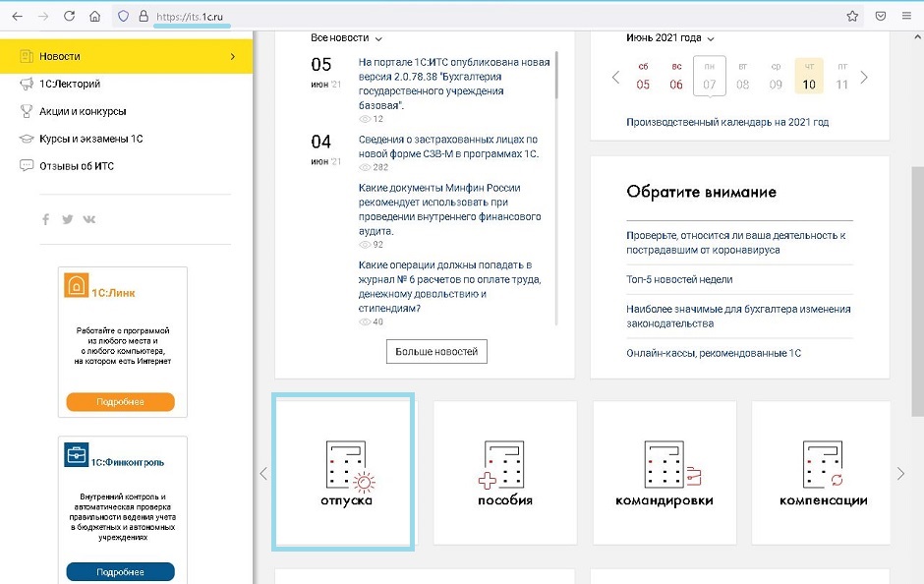The width and height of the screenshot is (924, 584).
Task: Open the Facebook social icon
Action: tap(45, 219)
